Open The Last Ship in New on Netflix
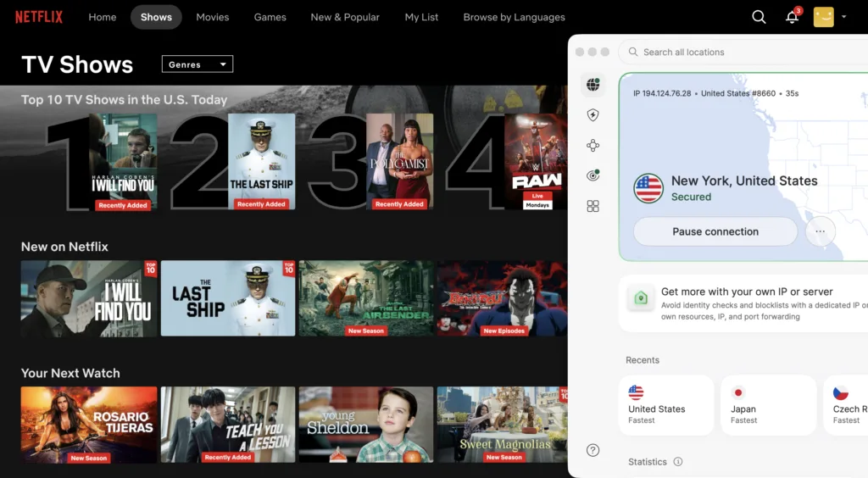868x478 pixels. coord(228,298)
